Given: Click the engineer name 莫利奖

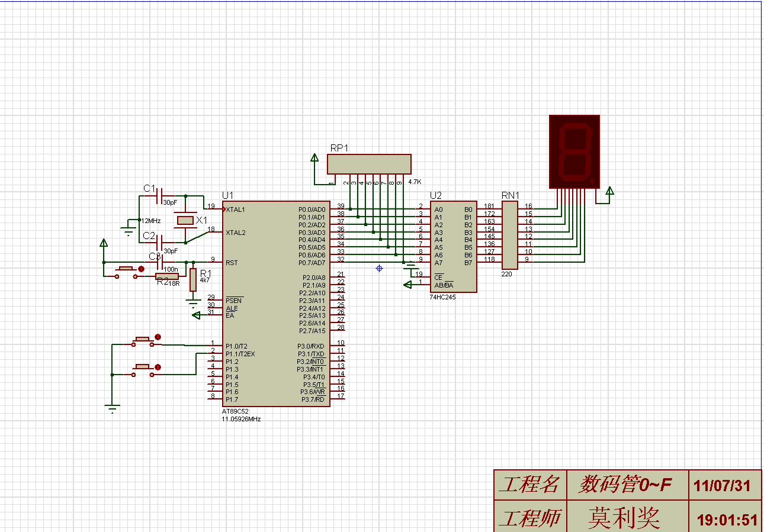Looking at the screenshot, I should point(624,517).
